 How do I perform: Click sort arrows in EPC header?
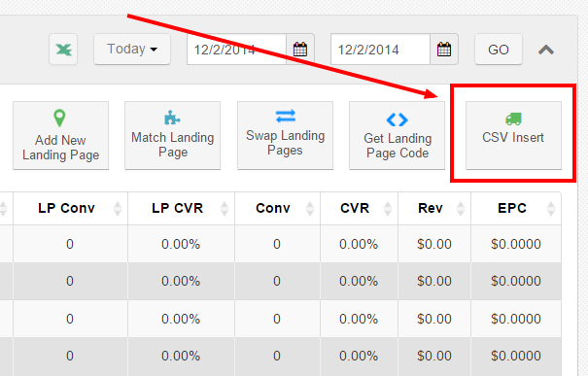click(x=551, y=209)
